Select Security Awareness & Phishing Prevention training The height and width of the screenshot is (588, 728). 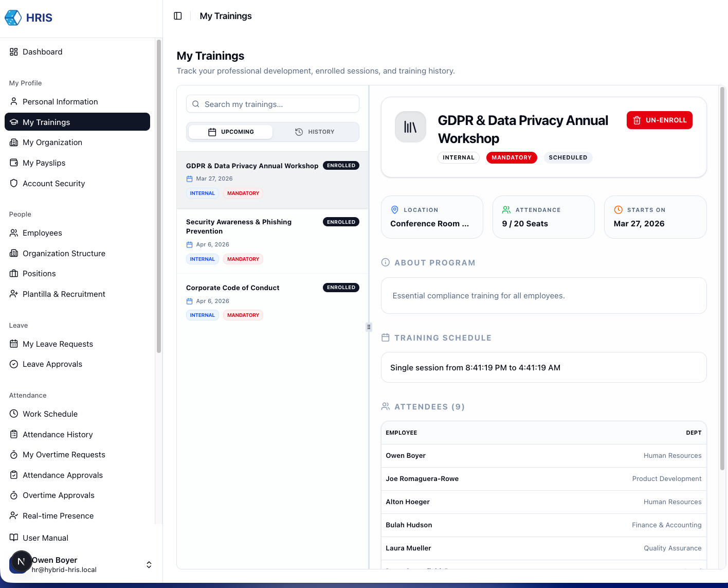coord(239,227)
